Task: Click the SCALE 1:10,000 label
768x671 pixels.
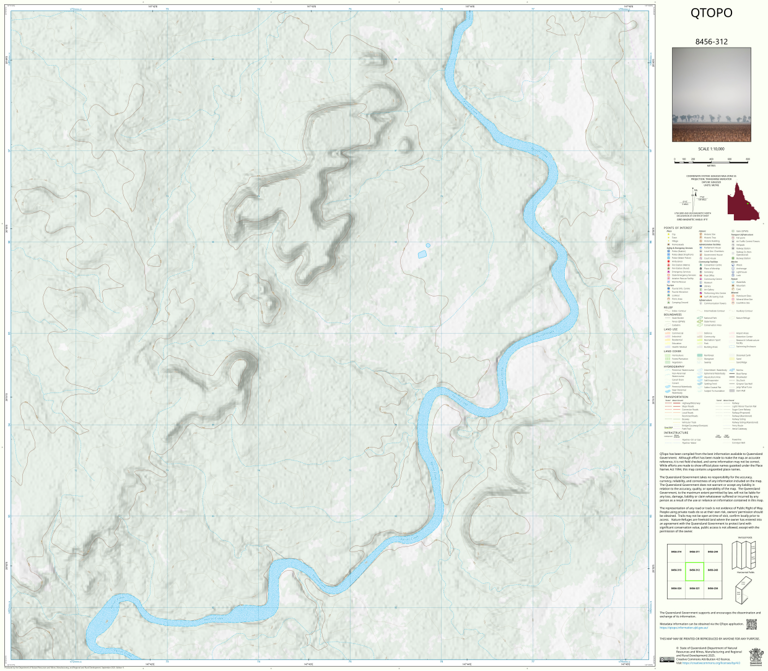Action: 711,149
